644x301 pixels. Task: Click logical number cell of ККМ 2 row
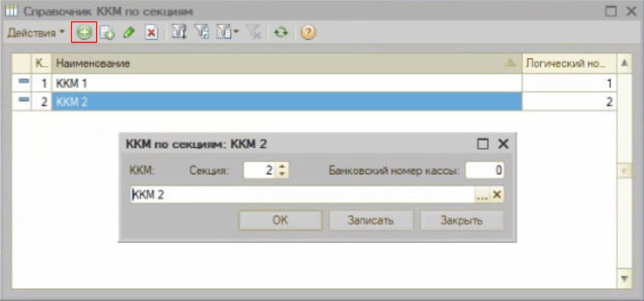[x=570, y=102]
